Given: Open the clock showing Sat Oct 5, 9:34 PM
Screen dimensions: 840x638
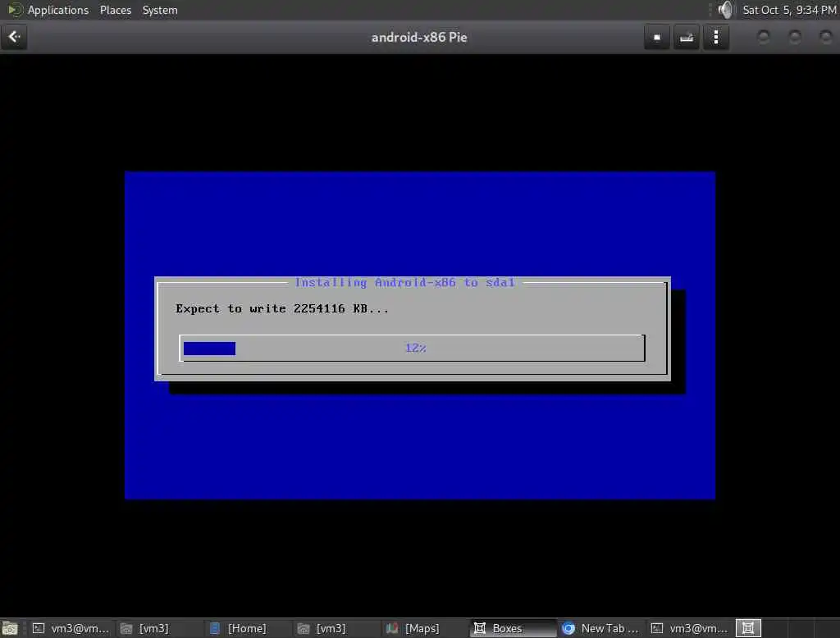Looking at the screenshot, I should click(789, 10).
